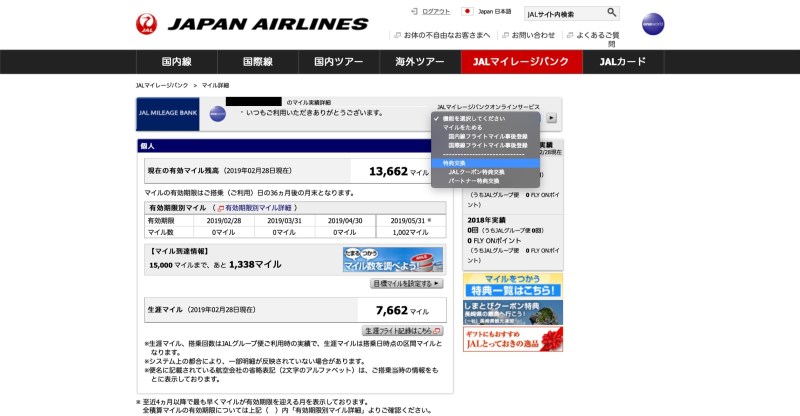
Task: Open 有効期限別マイル詳細 link
Action: coord(258,208)
